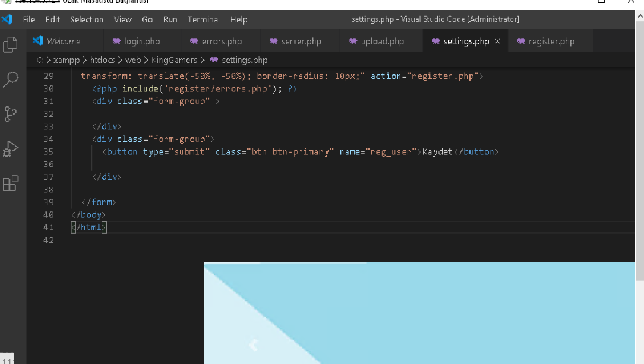Click the back arrow on blue overlay
The height and width of the screenshot is (364, 644).
[253, 345]
